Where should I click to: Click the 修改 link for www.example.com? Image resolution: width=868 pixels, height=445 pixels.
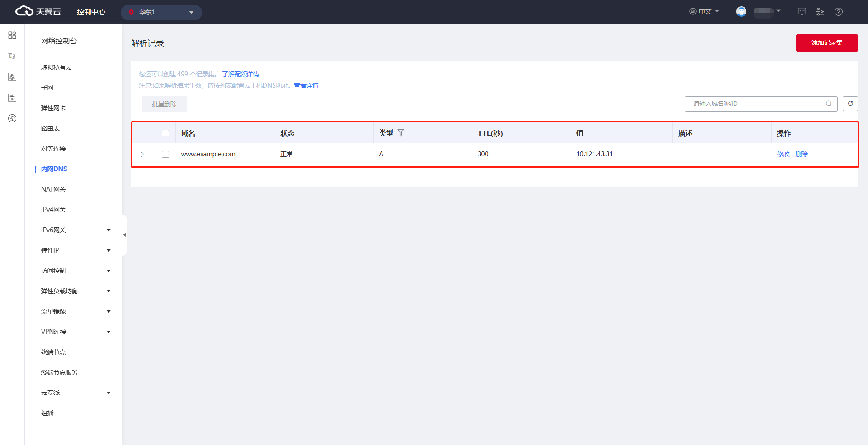[x=783, y=154]
